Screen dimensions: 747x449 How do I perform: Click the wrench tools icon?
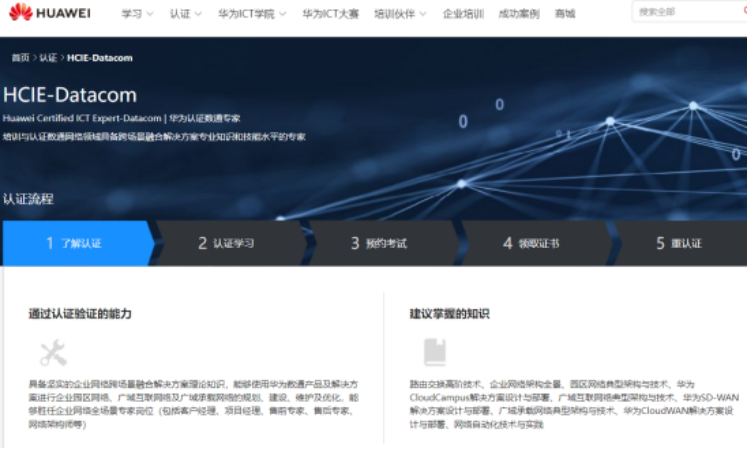coord(53,353)
